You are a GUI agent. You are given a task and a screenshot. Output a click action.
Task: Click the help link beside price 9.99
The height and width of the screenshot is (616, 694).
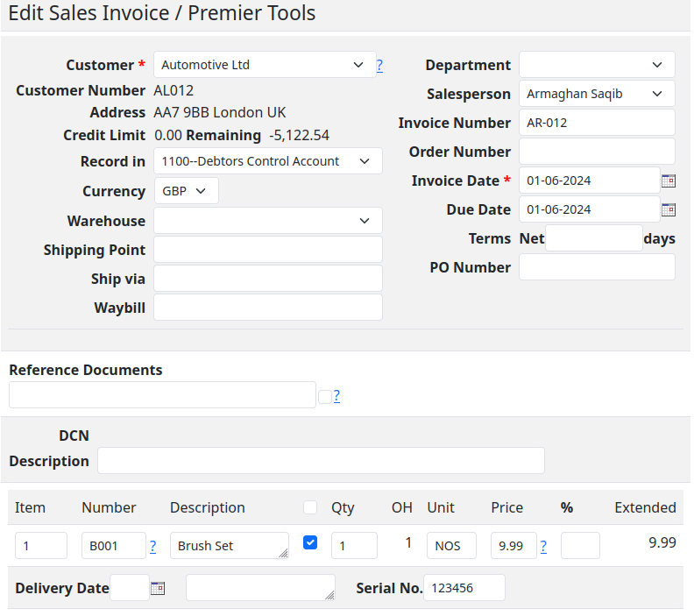point(543,547)
